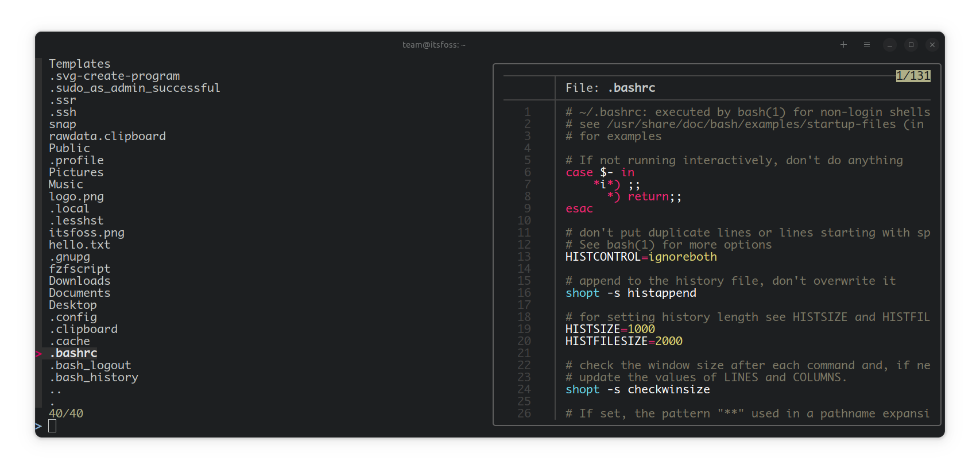Click the 1/131 preview line indicator
Image resolution: width=980 pixels, height=476 pixels.
[x=913, y=76]
